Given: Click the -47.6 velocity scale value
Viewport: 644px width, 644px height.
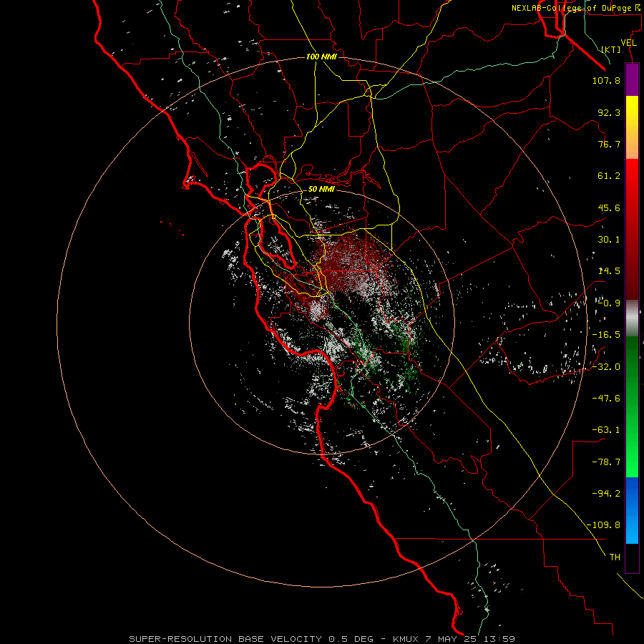Looking at the screenshot, I should [x=606, y=399].
